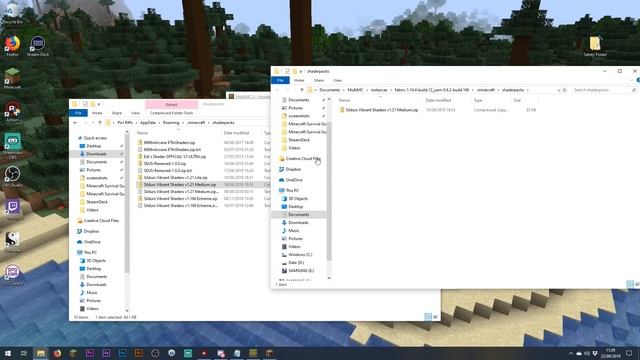Go up one folder in AppData window

pos(100,122)
